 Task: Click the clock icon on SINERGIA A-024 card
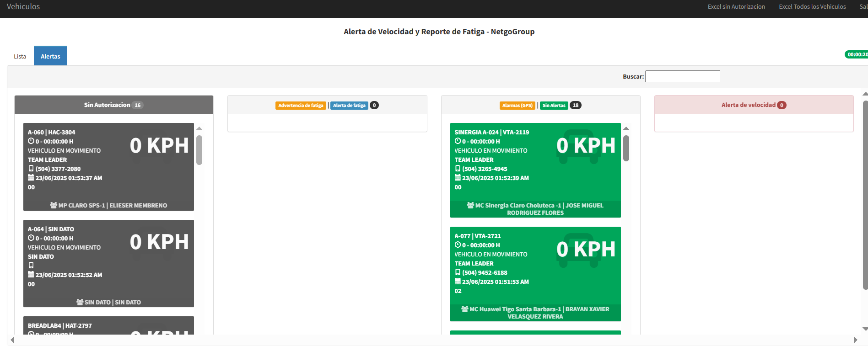[x=458, y=141]
